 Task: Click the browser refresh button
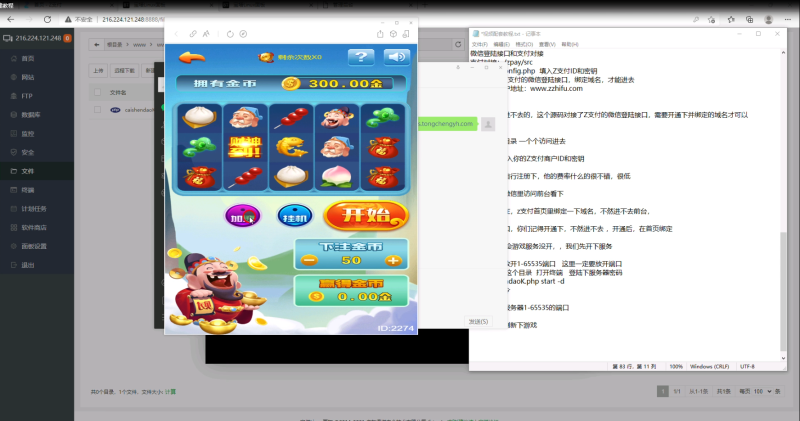tap(47, 19)
